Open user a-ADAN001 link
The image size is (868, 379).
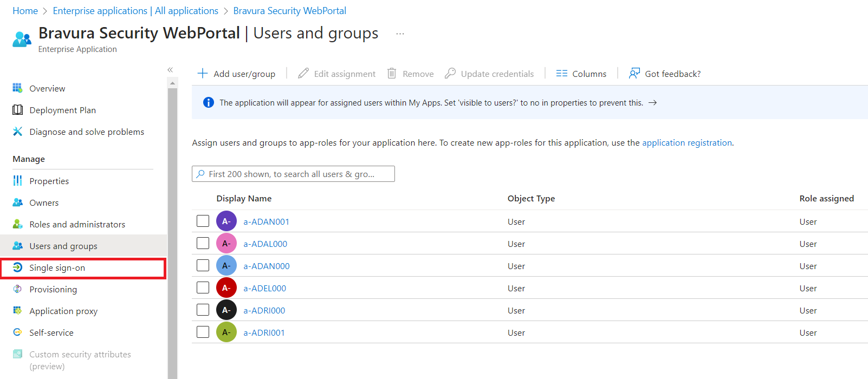tap(266, 221)
